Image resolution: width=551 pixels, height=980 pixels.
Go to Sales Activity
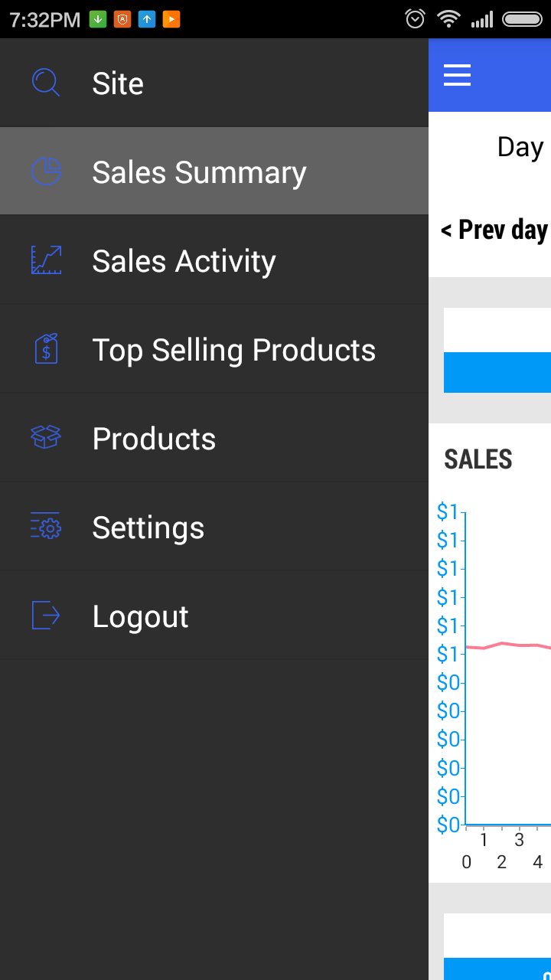184,261
